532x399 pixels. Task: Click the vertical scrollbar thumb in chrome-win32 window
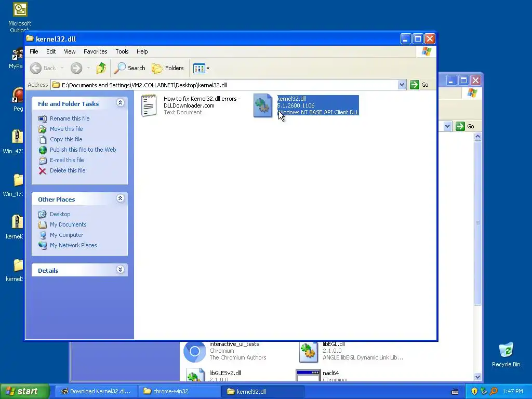tap(477, 223)
